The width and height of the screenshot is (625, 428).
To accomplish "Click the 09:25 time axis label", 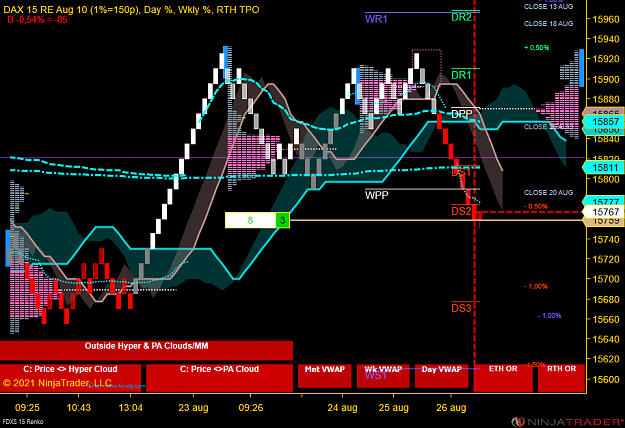I will pyautogui.click(x=27, y=408).
